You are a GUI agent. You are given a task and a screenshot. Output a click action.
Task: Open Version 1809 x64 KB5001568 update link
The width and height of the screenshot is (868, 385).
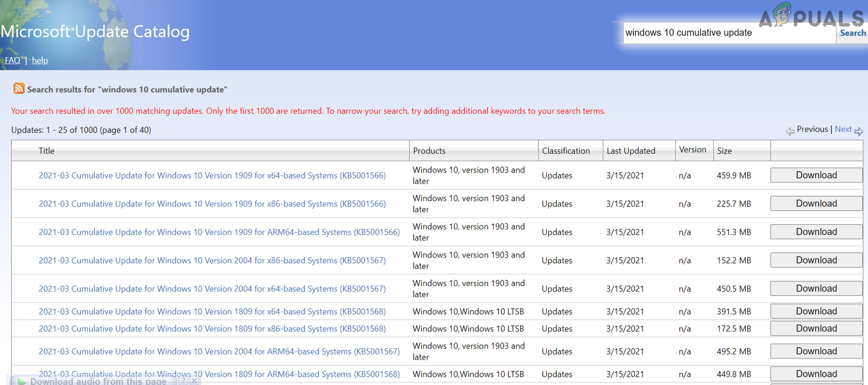[212, 312]
